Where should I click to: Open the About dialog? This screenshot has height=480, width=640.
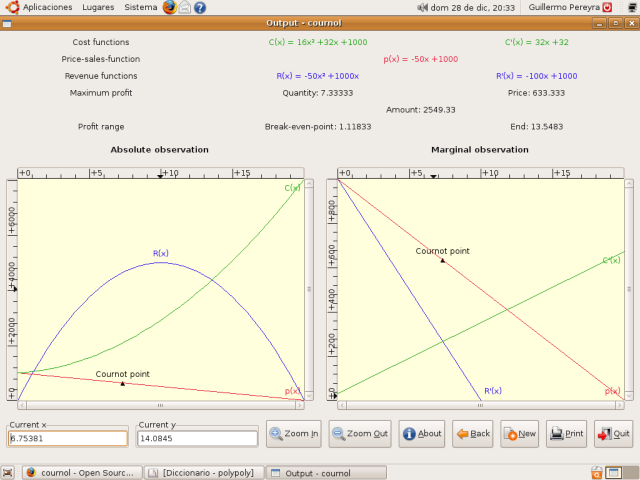[422, 434]
